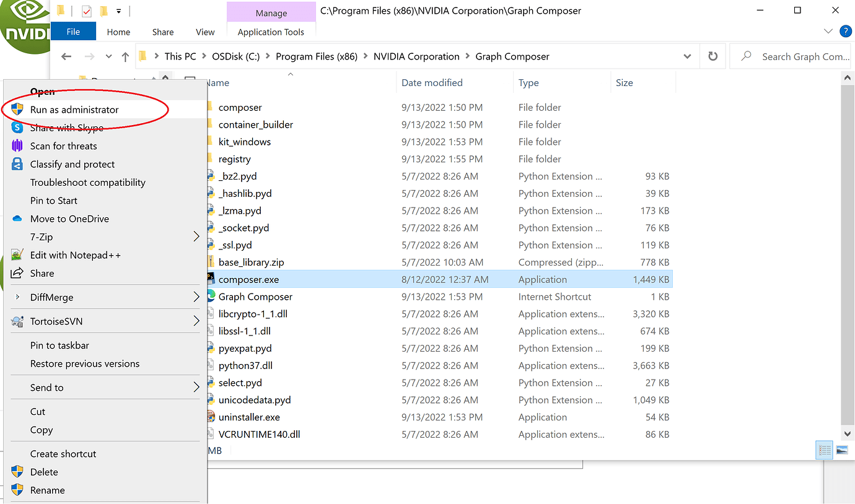Navigate to NVIDIA Corporation via the breadcrumb
This screenshot has height=504, width=855.
(416, 56)
